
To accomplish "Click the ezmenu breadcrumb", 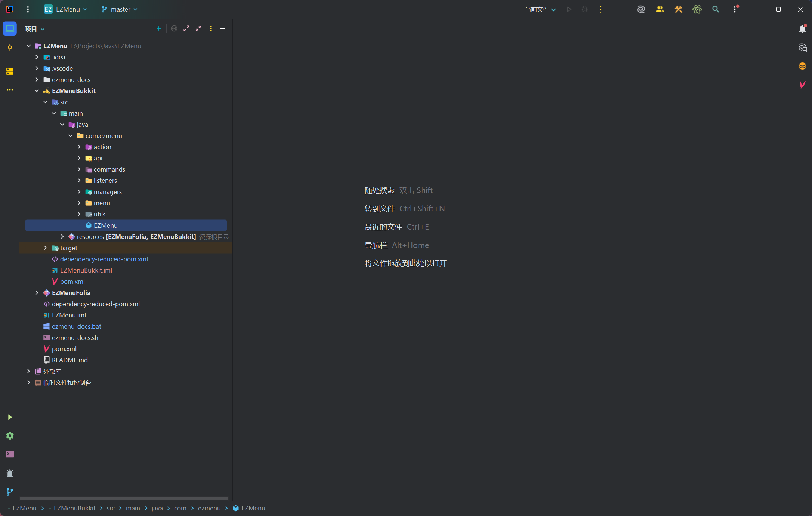I will click(209, 508).
